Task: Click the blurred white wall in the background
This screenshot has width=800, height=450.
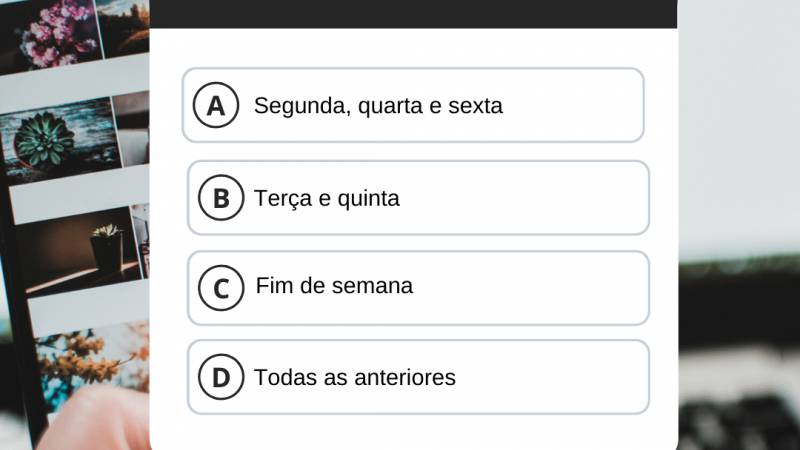Action: click(x=740, y=120)
